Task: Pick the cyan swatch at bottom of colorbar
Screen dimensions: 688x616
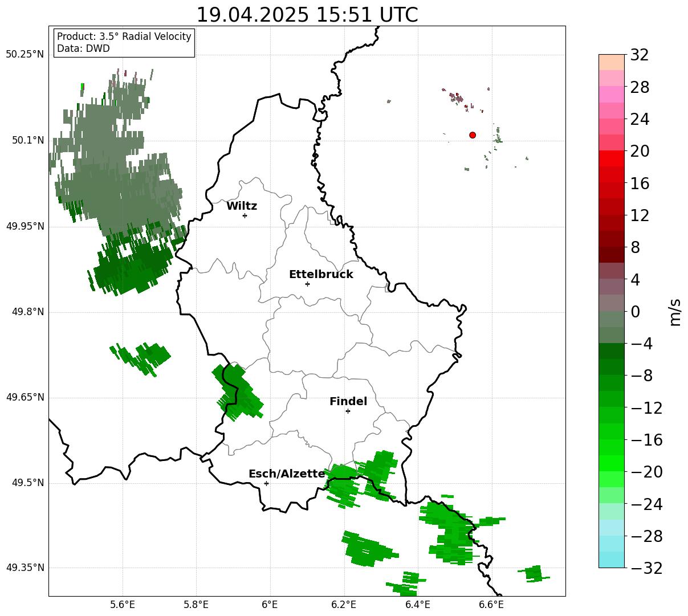Action: (x=612, y=560)
